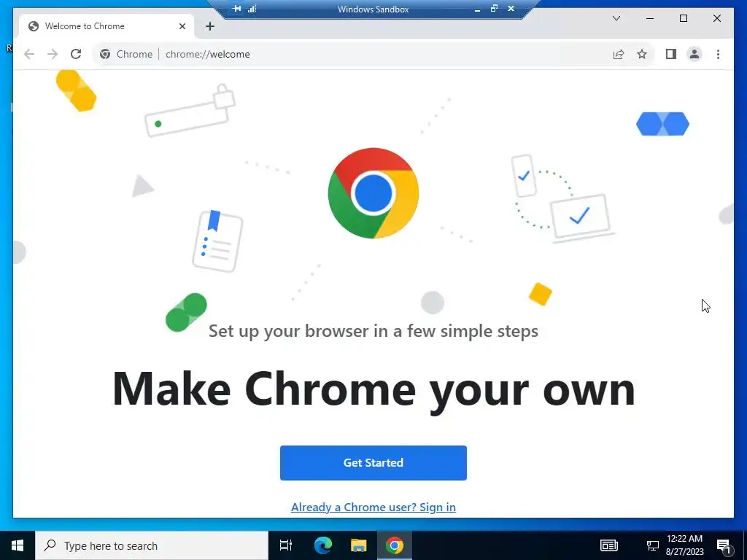Screen dimensions: 747x560
Task: Select the Welcome to Chrome tab
Action: click(x=107, y=26)
